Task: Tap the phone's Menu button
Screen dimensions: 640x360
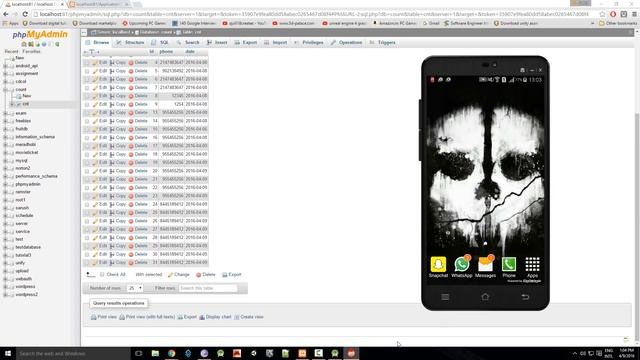Action: (445, 297)
